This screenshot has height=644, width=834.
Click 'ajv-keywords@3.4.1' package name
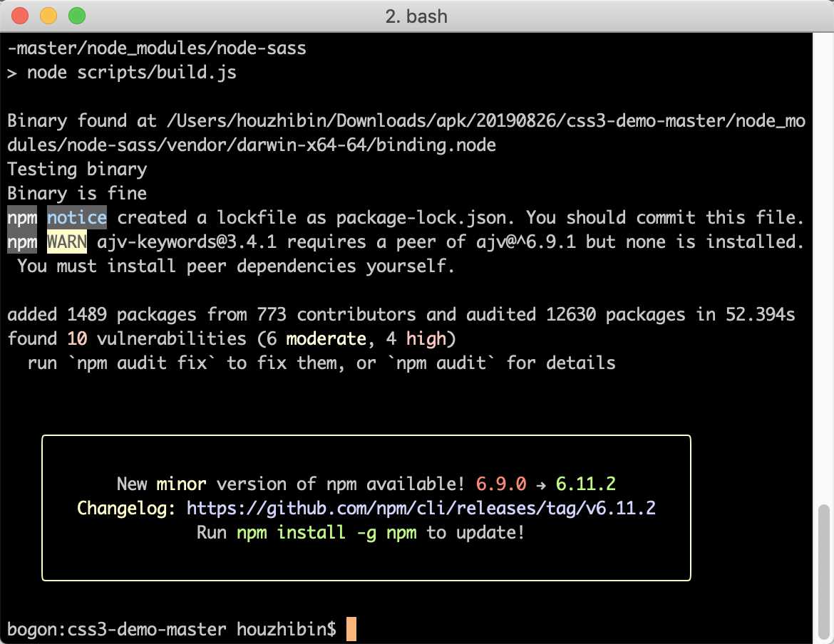click(x=187, y=242)
